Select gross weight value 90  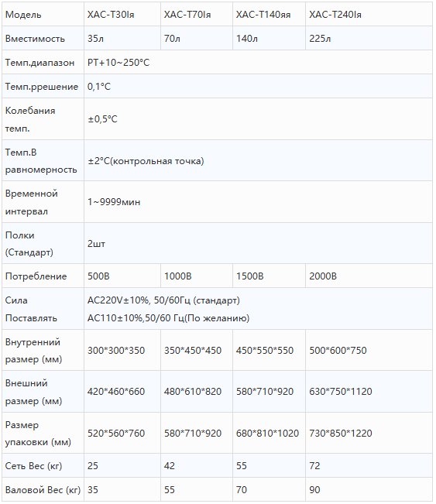(369, 489)
